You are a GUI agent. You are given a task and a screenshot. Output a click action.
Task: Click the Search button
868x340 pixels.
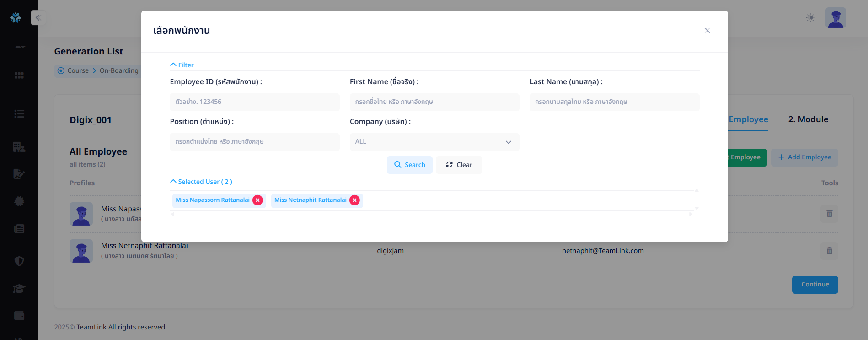click(409, 165)
